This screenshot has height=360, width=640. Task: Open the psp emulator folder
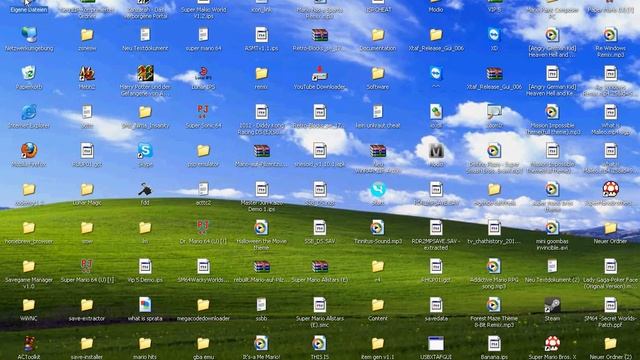point(203,151)
